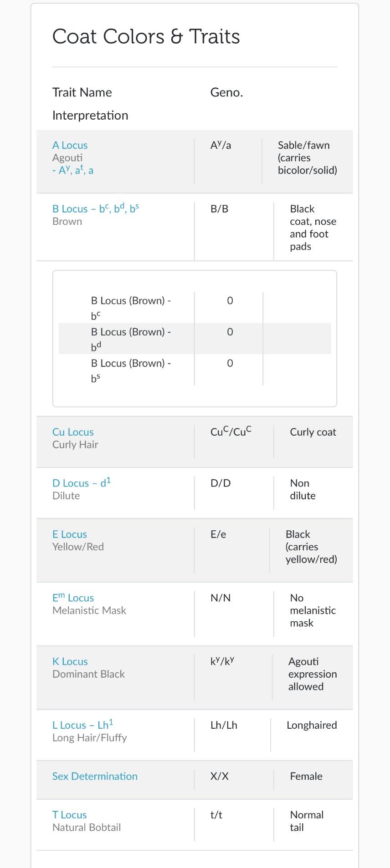Click the Trait Name column header
Screen dimensions: 390x868
[82, 92]
